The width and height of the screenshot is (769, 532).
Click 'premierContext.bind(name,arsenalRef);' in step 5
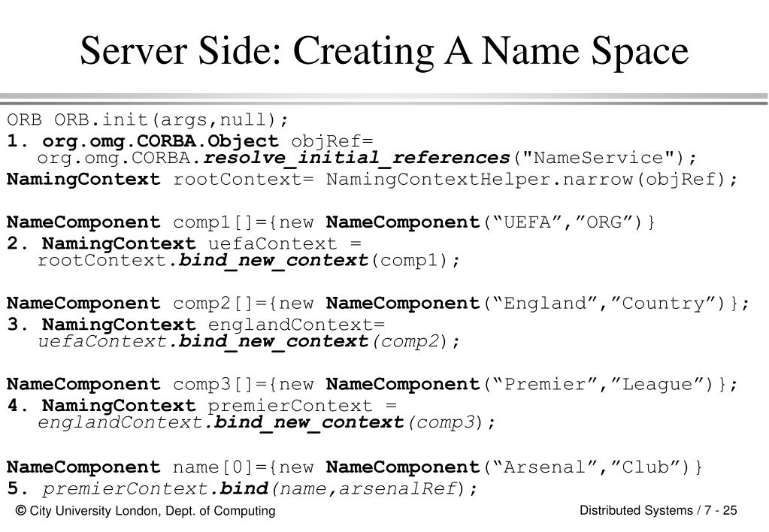(x=260, y=489)
